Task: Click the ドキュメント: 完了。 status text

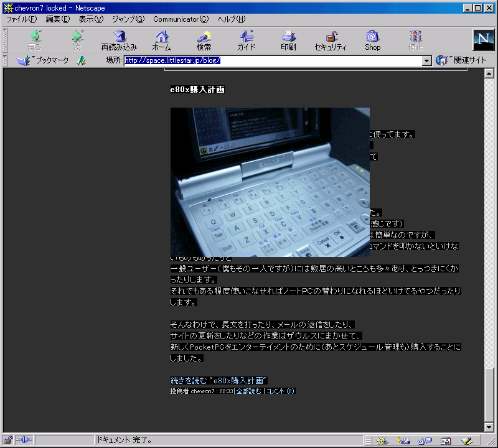Action: (124, 440)
